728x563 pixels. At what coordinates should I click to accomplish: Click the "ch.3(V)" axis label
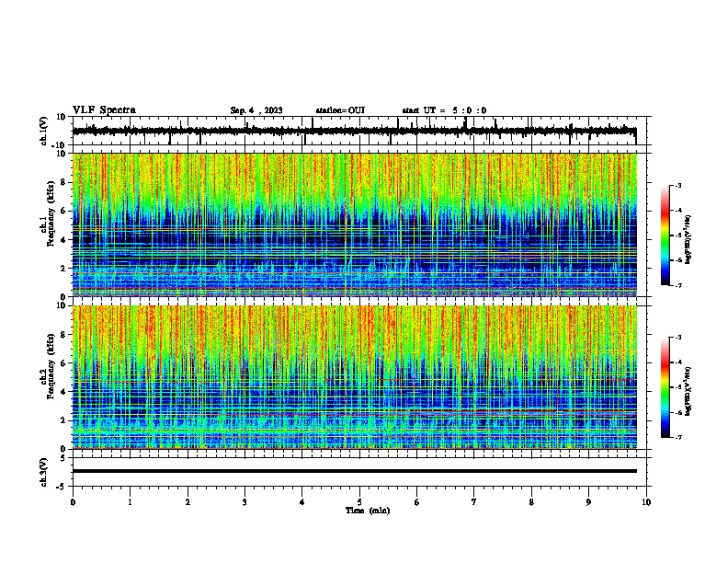point(44,473)
